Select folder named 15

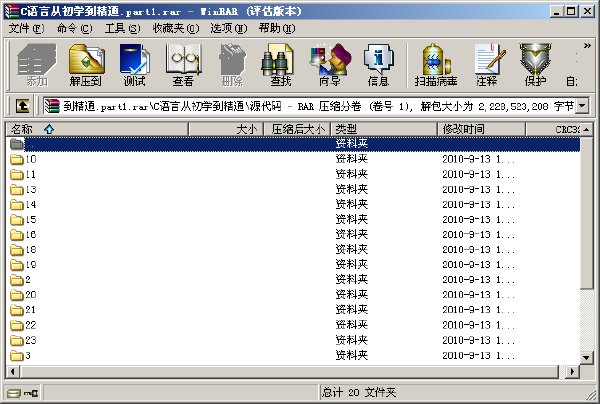[x=293, y=219]
